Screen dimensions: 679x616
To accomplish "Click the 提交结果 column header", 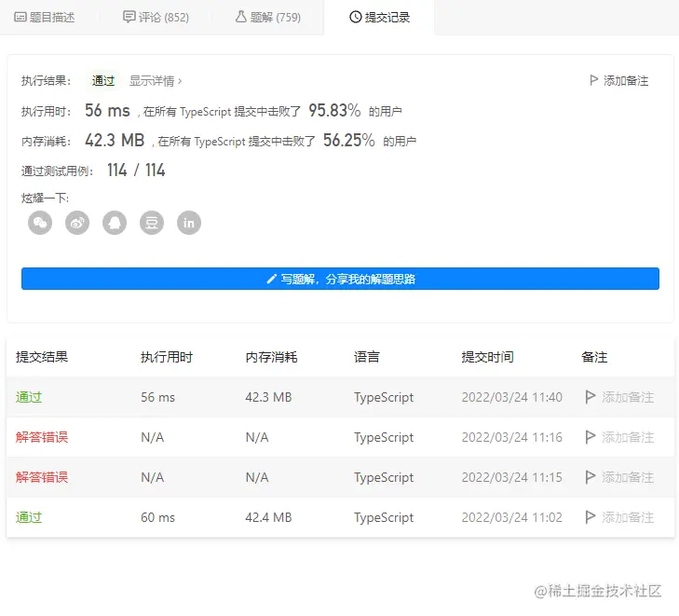I will 42,357.
